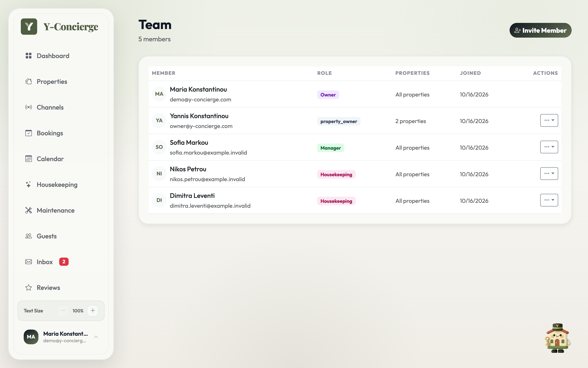
Task: Click "2 properties" in Yannis's row
Action: pos(411,121)
